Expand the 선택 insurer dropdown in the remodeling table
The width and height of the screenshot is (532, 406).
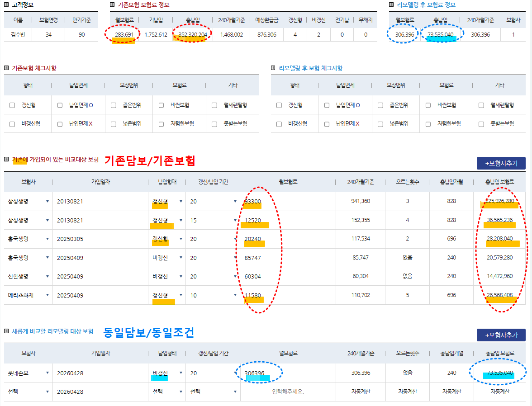(28, 391)
